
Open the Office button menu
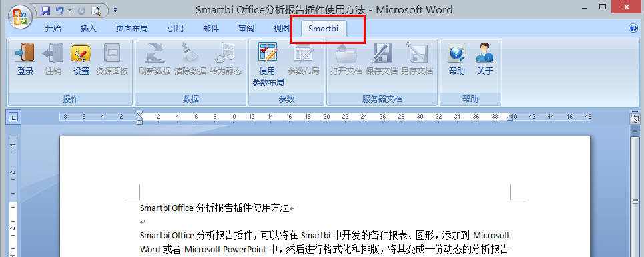[x=20, y=17]
